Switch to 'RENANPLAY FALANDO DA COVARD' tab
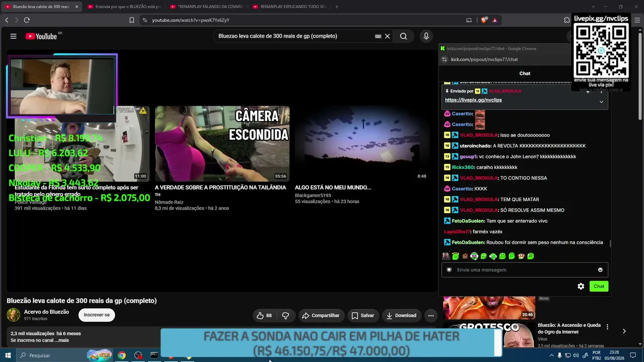This screenshot has height=362, width=644. [206, 7]
